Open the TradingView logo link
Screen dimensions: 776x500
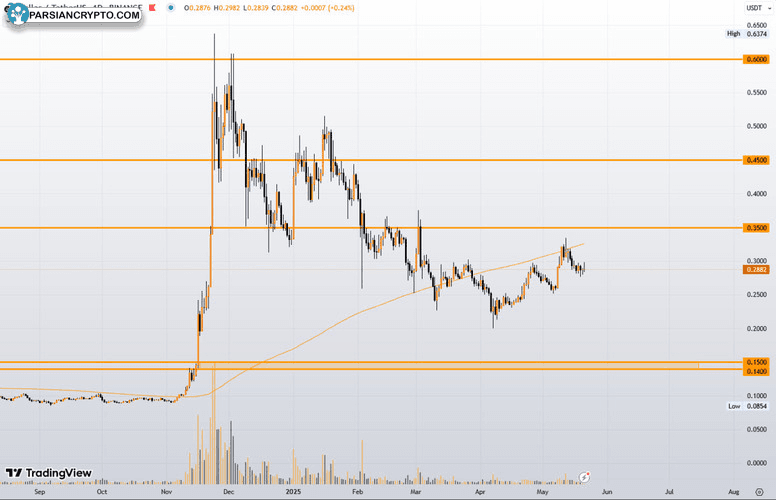[48, 473]
